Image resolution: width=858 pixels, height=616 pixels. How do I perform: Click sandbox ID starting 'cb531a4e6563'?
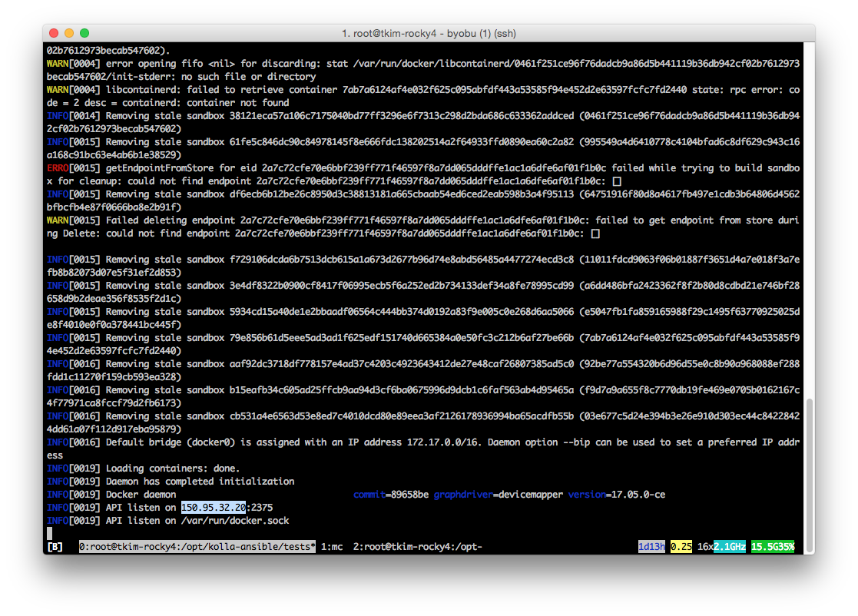tap(402, 416)
